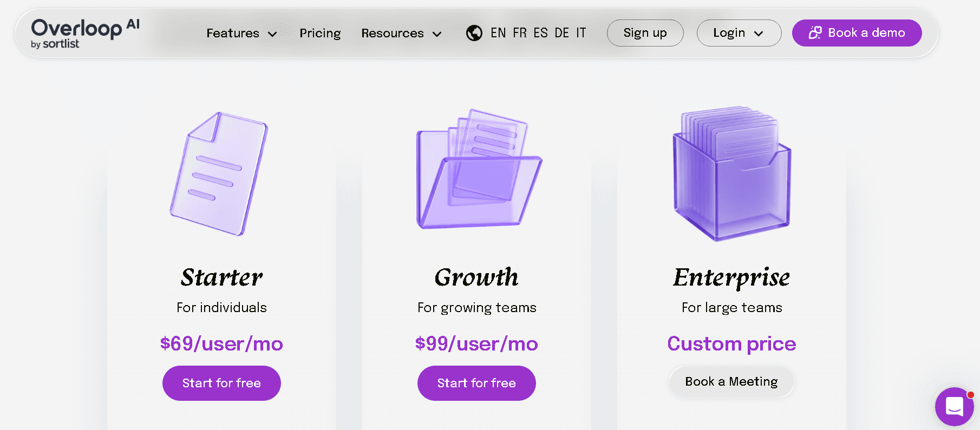The height and width of the screenshot is (430, 980).
Task: Select the ES language option
Action: click(540, 33)
